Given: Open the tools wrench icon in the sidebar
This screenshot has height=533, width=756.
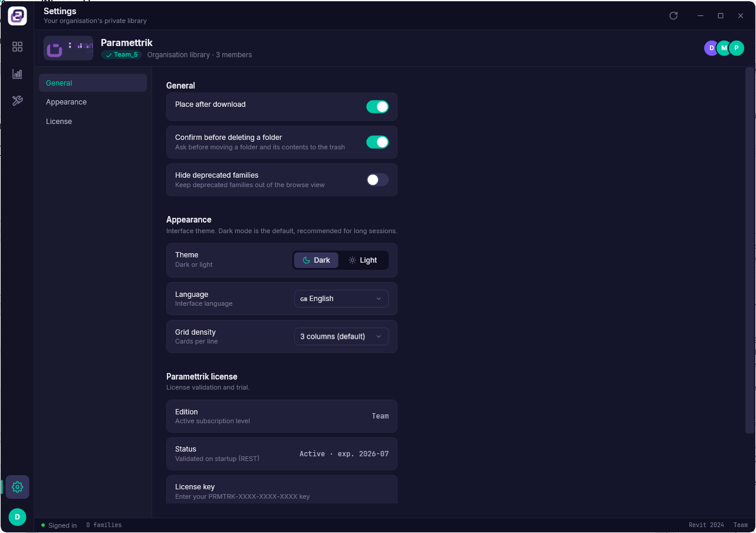Looking at the screenshot, I should tap(17, 101).
